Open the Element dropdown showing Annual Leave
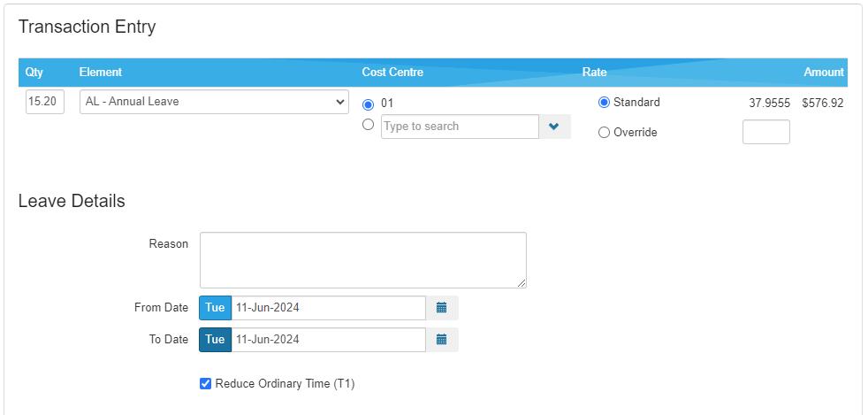Image resolution: width=868 pixels, height=415 pixels. coord(214,102)
